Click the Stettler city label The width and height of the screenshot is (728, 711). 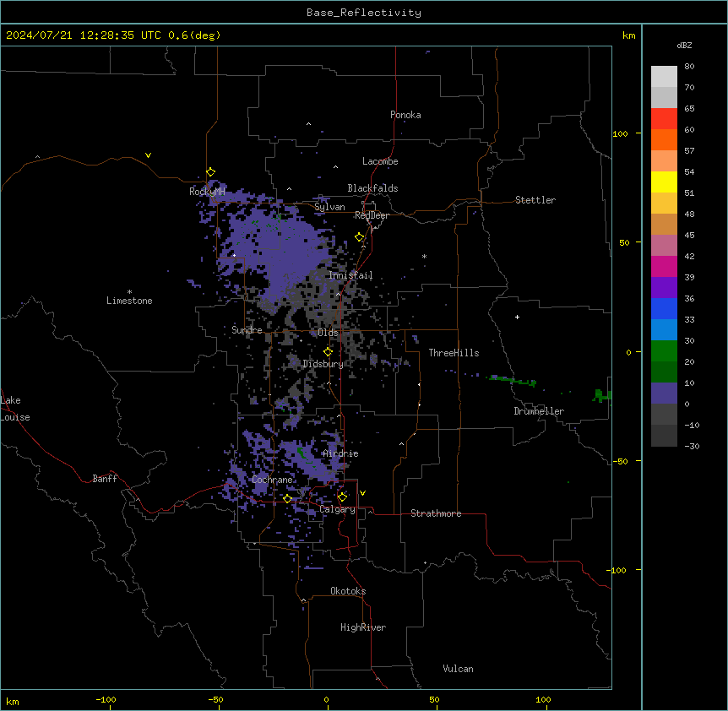[535, 200]
